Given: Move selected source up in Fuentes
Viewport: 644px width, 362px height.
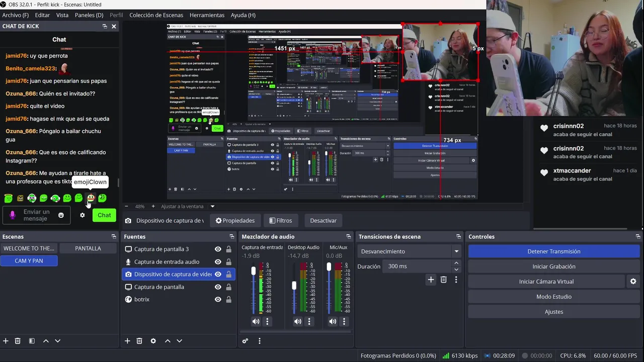Looking at the screenshot, I should pos(168,341).
